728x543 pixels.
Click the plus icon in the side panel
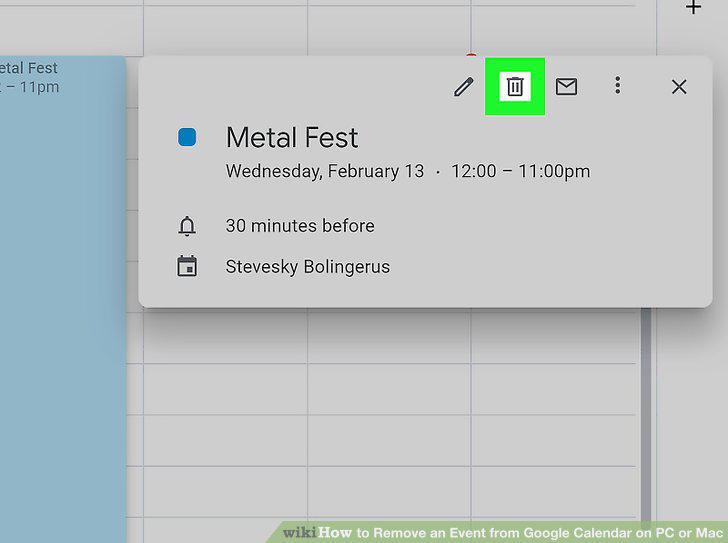[x=693, y=7]
